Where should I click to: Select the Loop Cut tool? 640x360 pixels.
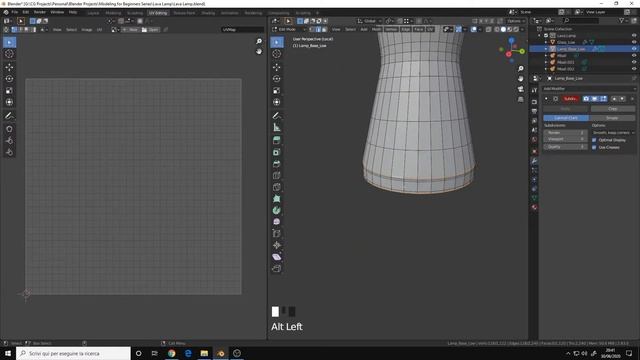tap(277, 176)
